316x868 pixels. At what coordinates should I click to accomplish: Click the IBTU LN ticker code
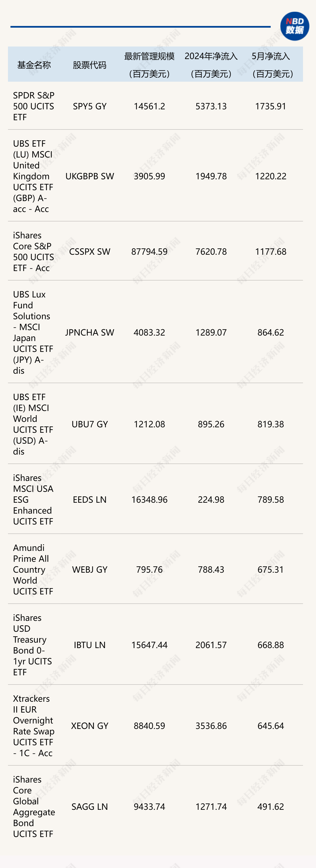pos(90,645)
